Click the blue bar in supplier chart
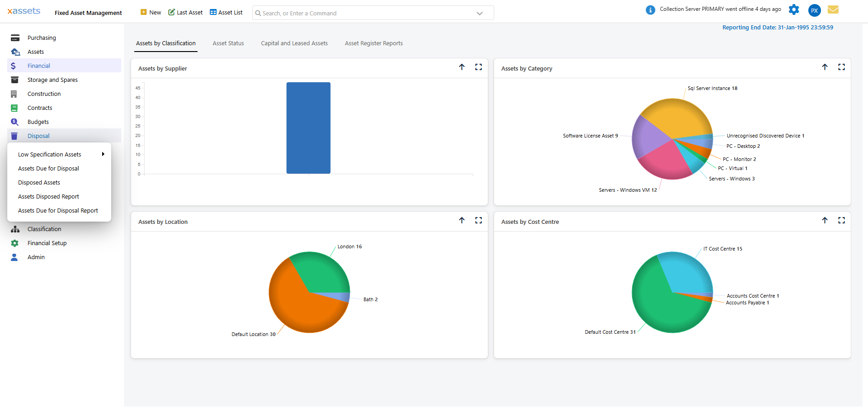Screen dimensions: 868x412 pos(308,128)
